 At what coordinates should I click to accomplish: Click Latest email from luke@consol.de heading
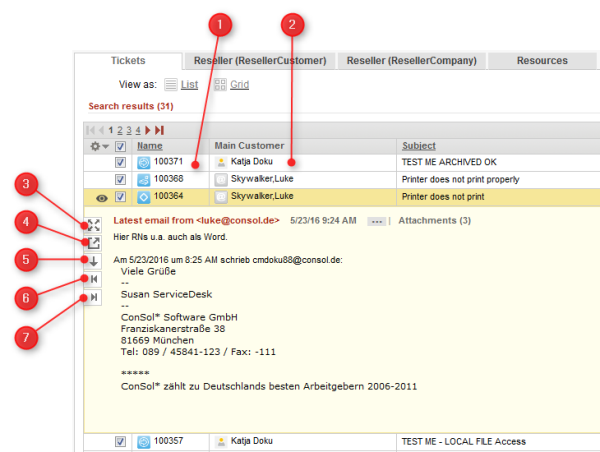click(196, 220)
